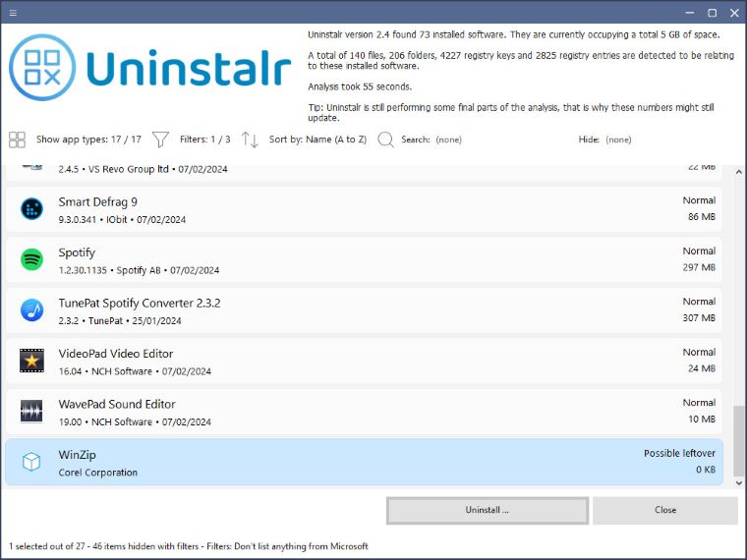Viewport: 747px width, 560px height.
Task: Select the Spotify entry name
Action: coord(77,252)
